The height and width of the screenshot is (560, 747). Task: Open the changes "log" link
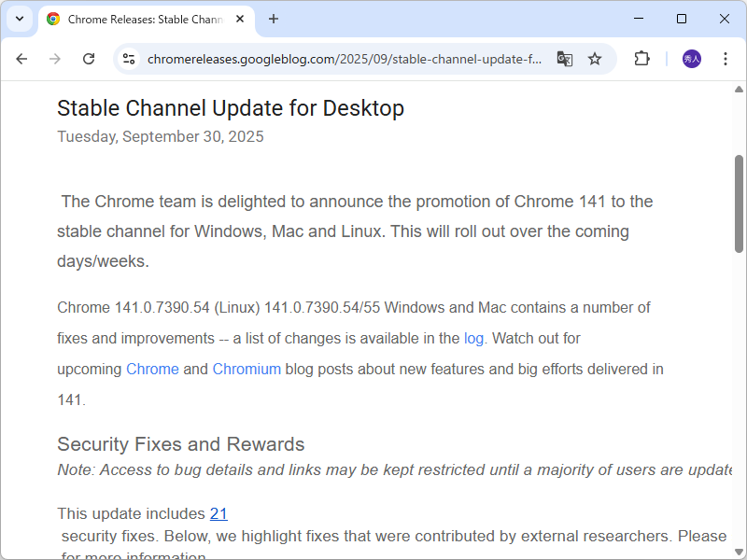tap(473, 338)
